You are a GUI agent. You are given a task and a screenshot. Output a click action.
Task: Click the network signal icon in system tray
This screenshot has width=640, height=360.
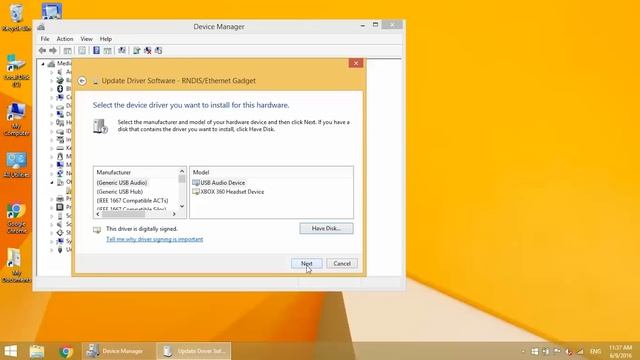point(580,351)
